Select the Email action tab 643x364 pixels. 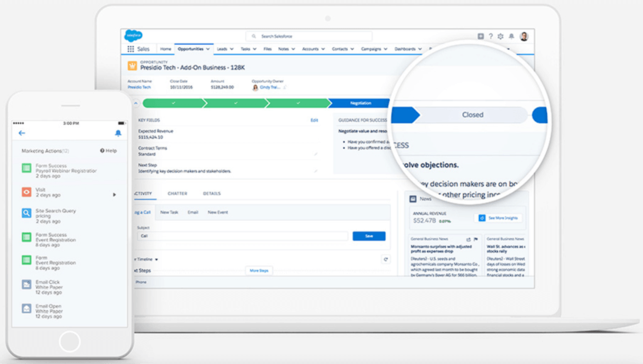pyautogui.click(x=193, y=212)
